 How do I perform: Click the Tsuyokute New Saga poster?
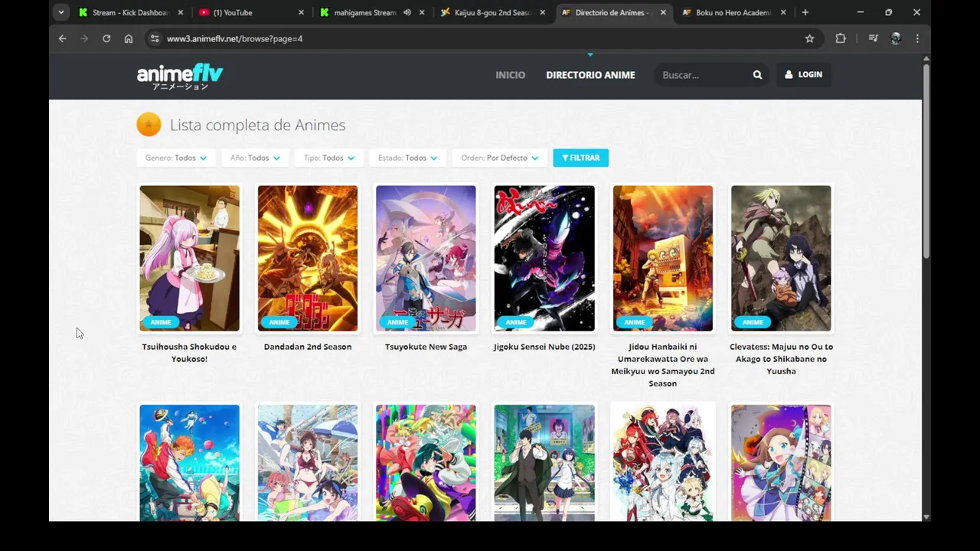[426, 259]
